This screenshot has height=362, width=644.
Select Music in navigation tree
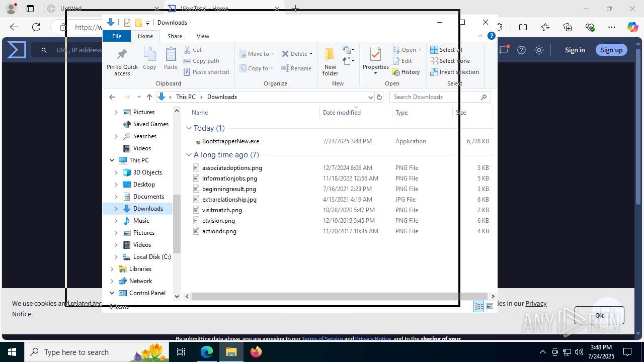click(141, 221)
